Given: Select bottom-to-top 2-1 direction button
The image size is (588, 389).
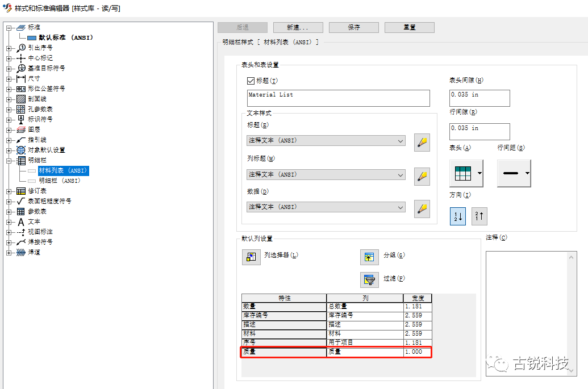Looking at the screenshot, I should pyautogui.click(x=479, y=216).
